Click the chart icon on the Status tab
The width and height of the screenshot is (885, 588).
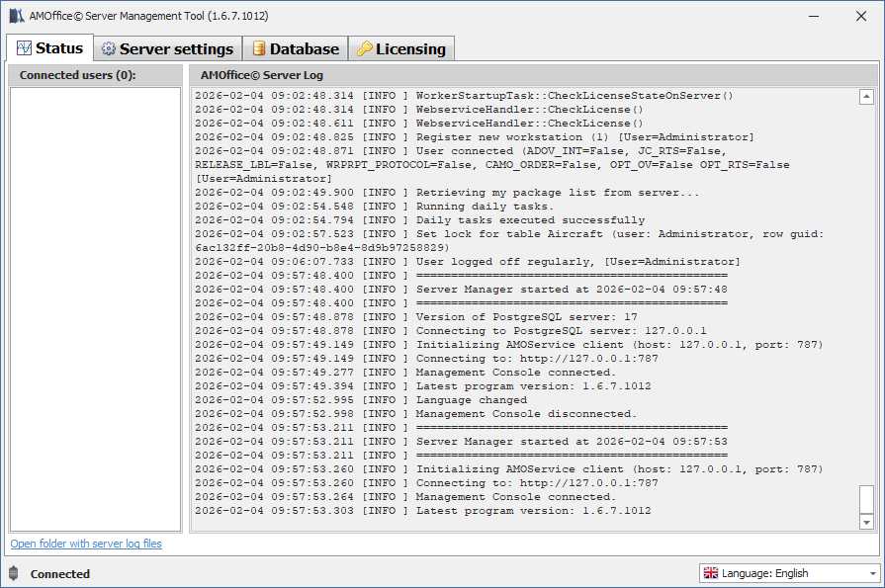[23, 48]
